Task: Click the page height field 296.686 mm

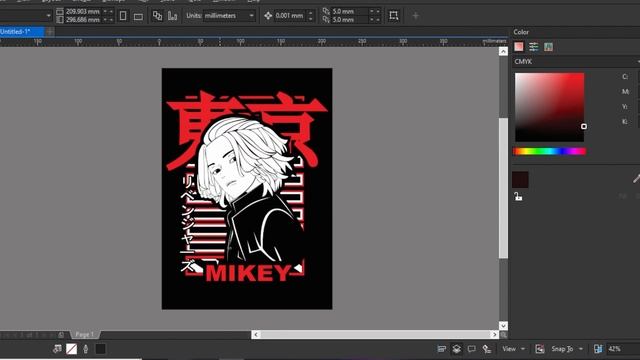Action: pos(83,20)
